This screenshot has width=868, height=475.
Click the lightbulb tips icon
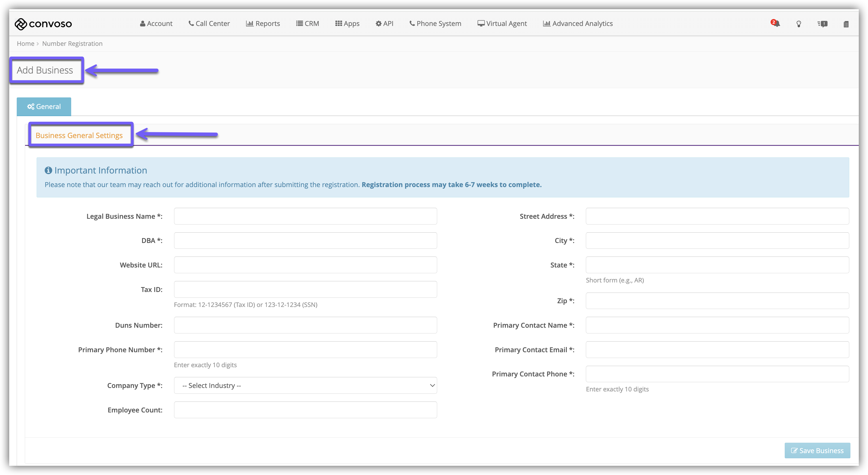click(799, 24)
